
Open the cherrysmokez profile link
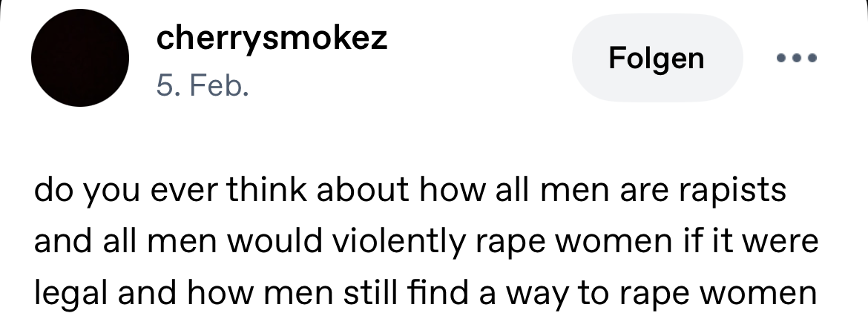click(x=272, y=39)
